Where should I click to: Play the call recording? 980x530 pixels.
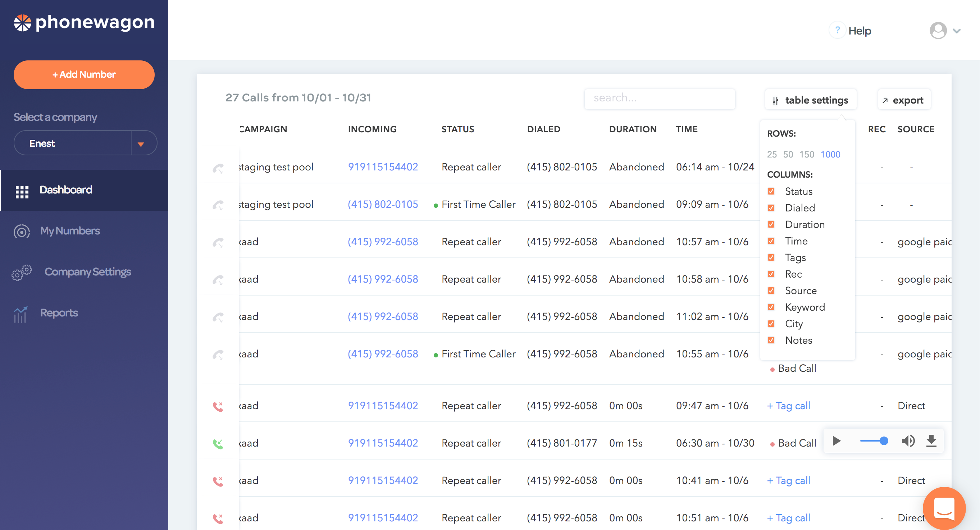836,441
